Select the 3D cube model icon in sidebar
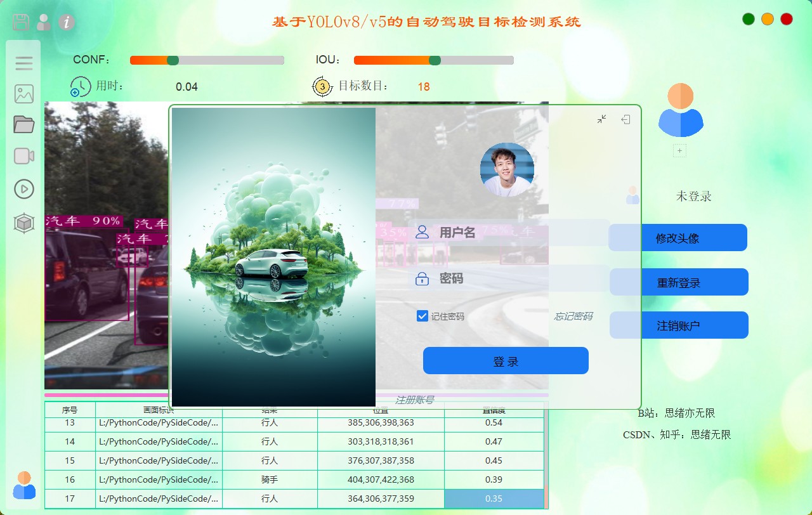 coord(24,223)
